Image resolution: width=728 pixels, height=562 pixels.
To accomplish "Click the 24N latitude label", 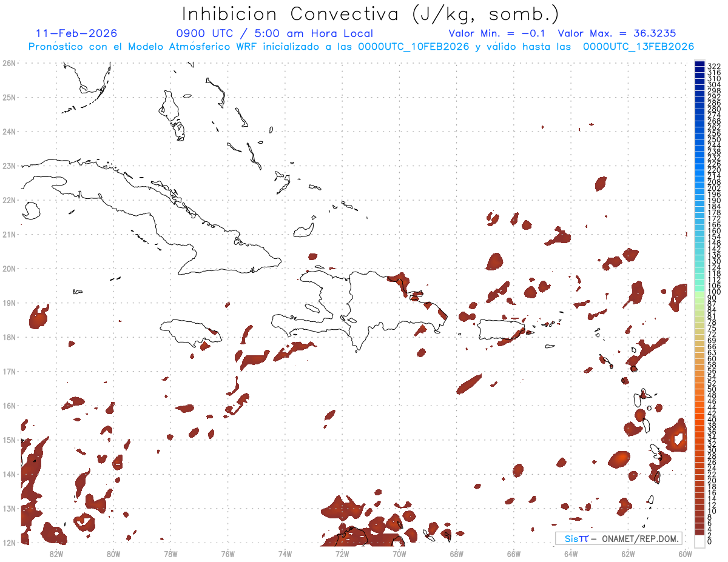I will (9, 131).
